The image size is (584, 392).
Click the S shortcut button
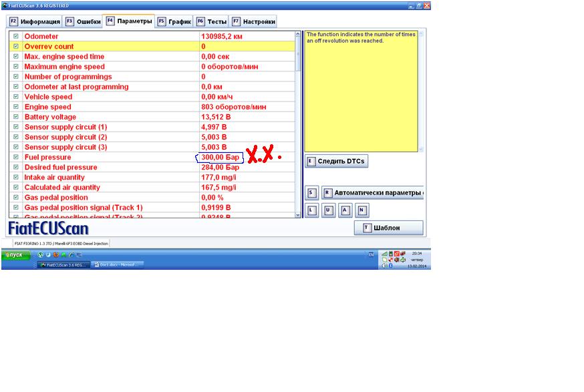pyautogui.click(x=311, y=193)
